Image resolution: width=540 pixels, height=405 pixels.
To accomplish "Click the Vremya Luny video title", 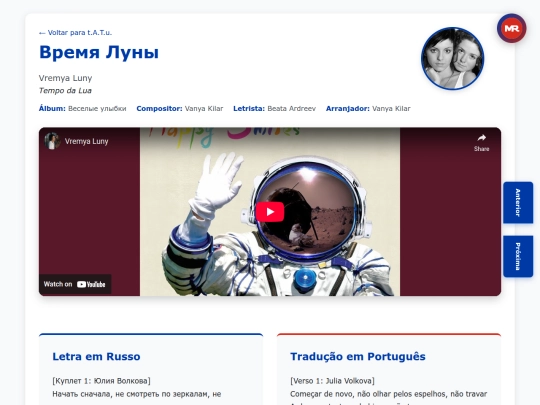I will [x=86, y=141].
